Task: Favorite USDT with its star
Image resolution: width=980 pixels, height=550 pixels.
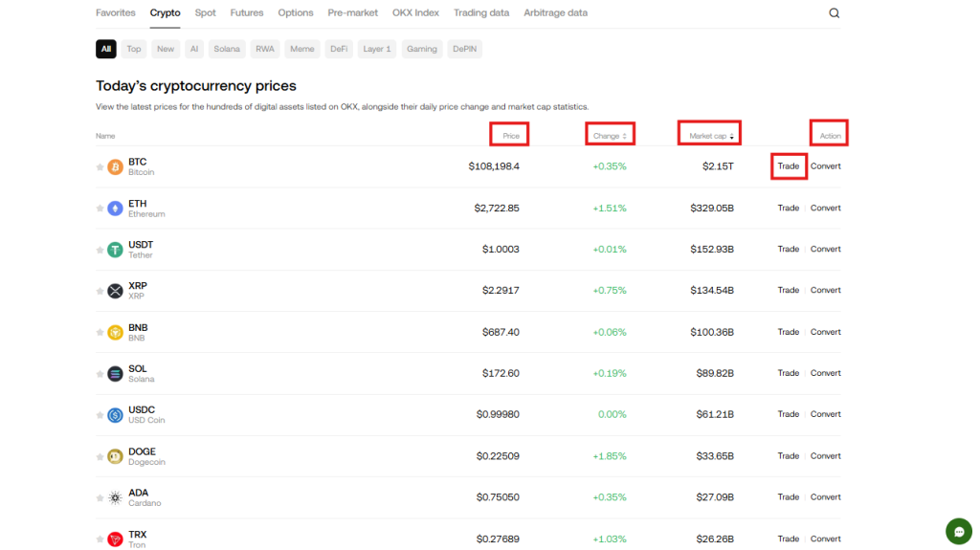Action: pyautogui.click(x=100, y=250)
